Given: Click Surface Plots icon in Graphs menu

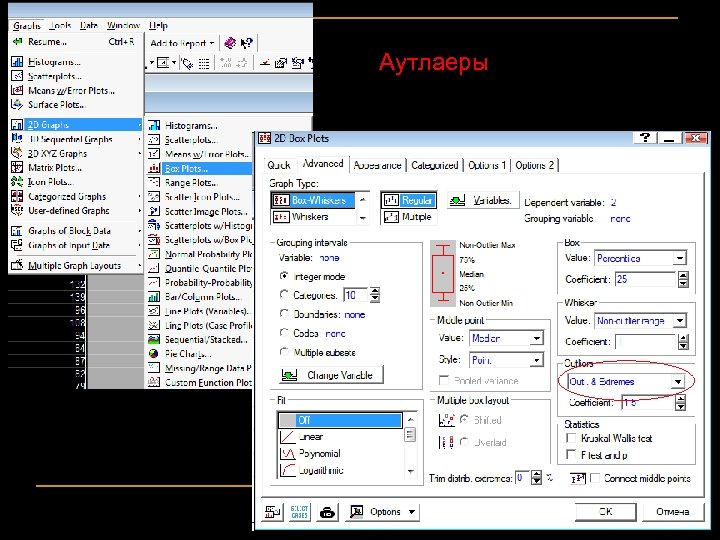Looking at the screenshot, I should 17,104.
